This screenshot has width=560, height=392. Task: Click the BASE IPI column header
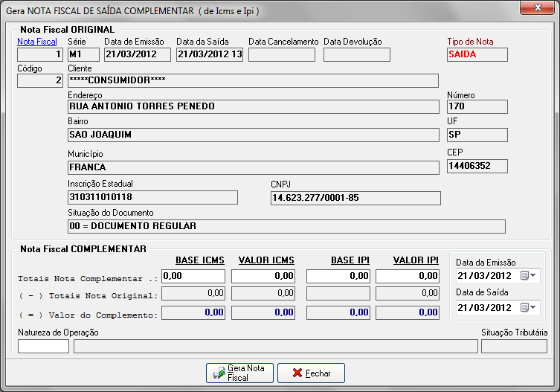click(350, 260)
